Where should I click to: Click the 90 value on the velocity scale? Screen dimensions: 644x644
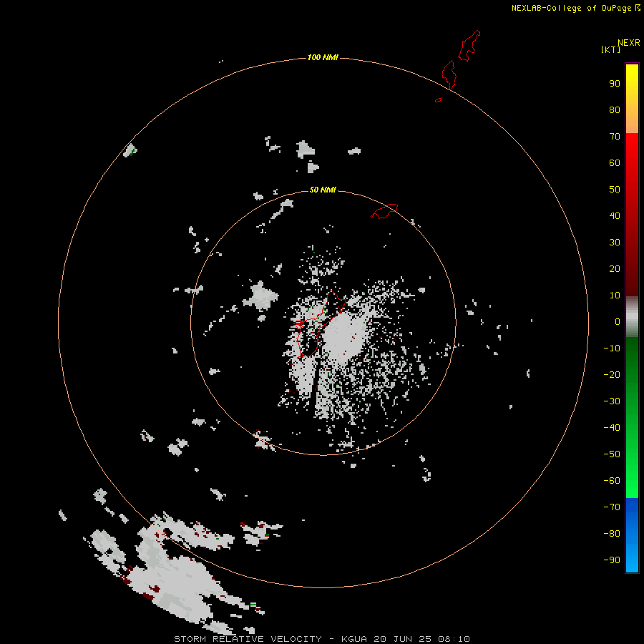coord(615,84)
